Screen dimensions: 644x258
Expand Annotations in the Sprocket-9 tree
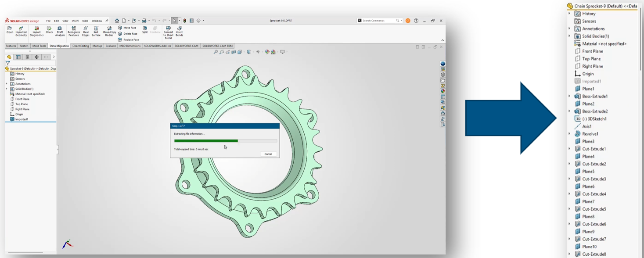[7, 84]
